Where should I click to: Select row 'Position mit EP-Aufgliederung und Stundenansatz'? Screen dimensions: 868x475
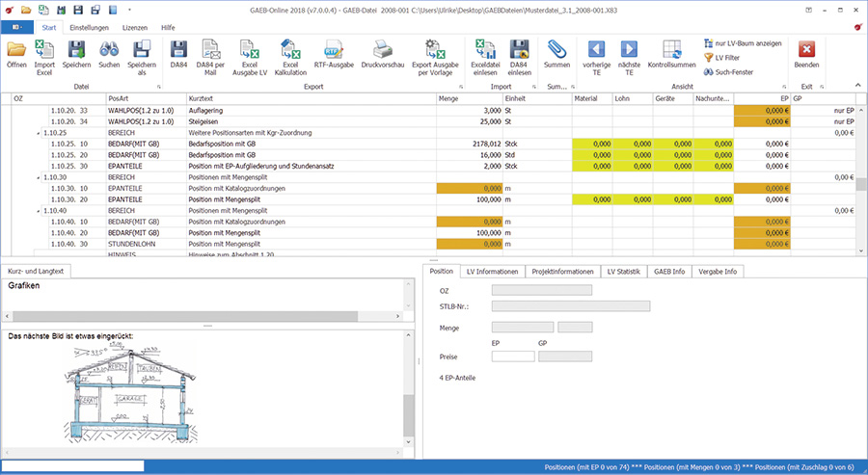[x=261, y=166]
